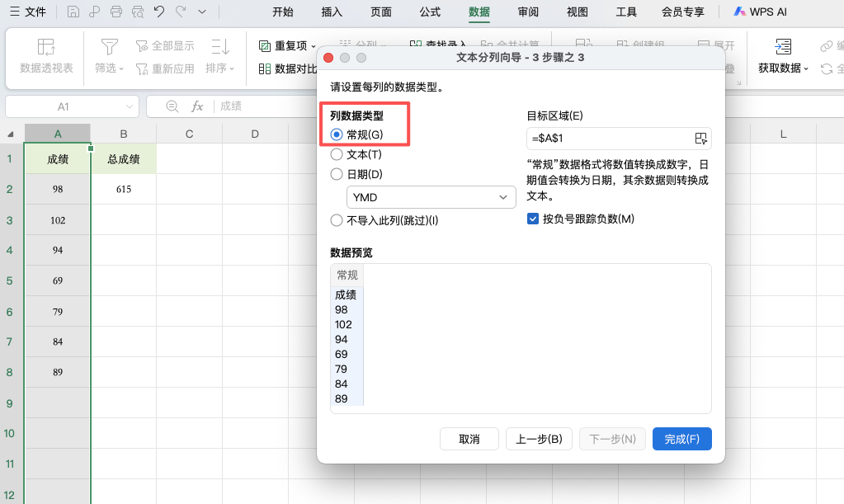Switch to the 页面 ribbon tab
844x504 pixels.
click(x=381, y=12)
